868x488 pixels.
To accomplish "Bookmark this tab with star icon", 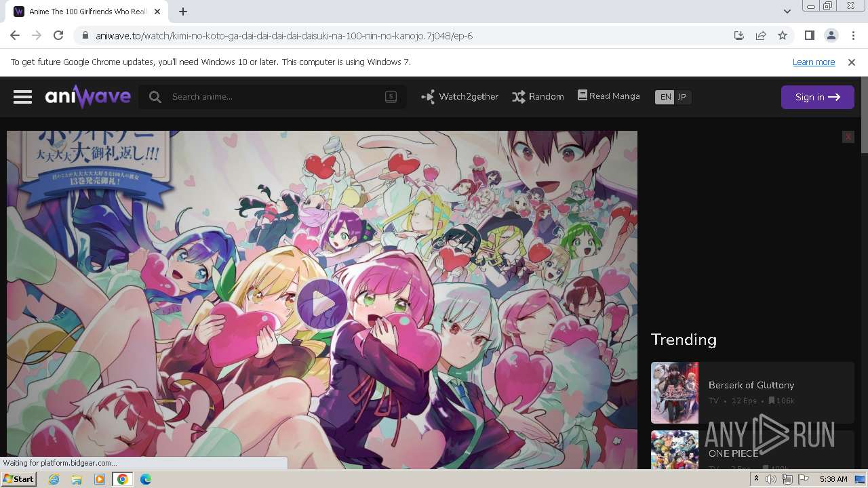I will (783, 35).
